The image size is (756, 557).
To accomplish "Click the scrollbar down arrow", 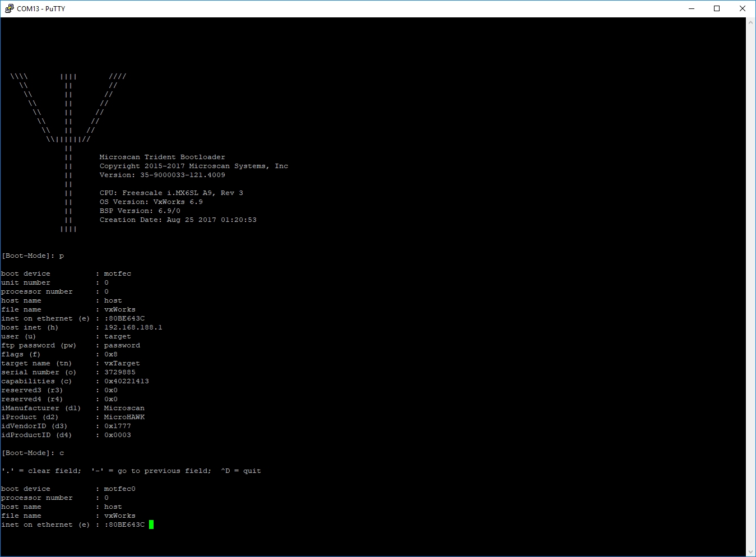I will tap(751, 552).
